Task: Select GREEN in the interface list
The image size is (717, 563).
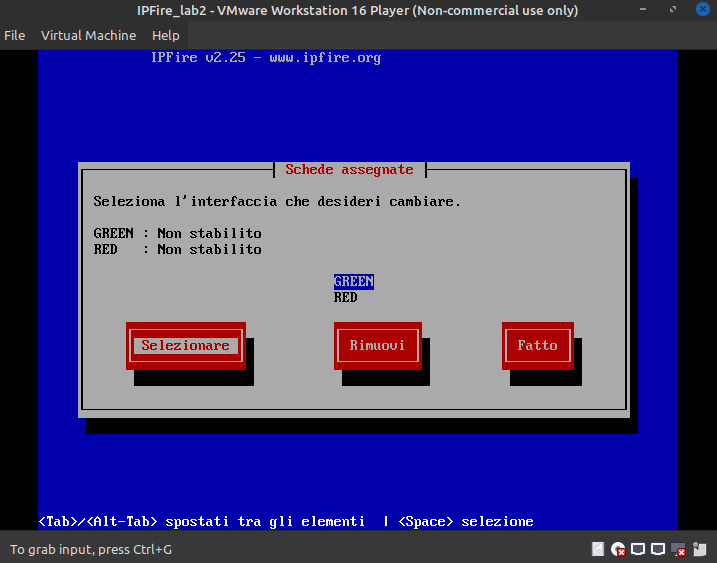Action: point(353,281)
